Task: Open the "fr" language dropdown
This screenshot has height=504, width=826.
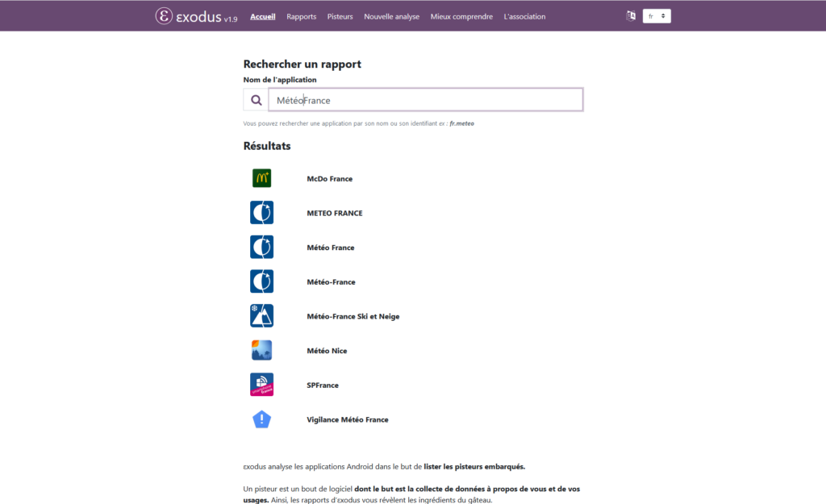Action: click(x=657, y=16)
